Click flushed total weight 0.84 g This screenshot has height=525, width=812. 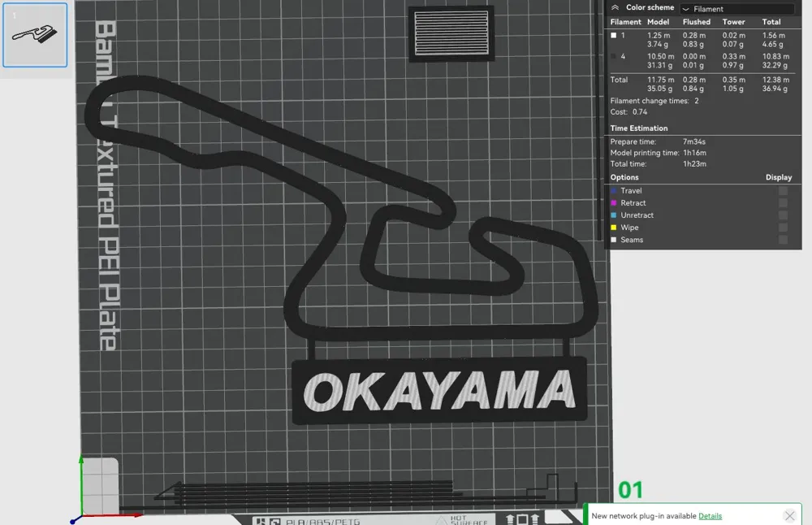click(x=693, y=89)
